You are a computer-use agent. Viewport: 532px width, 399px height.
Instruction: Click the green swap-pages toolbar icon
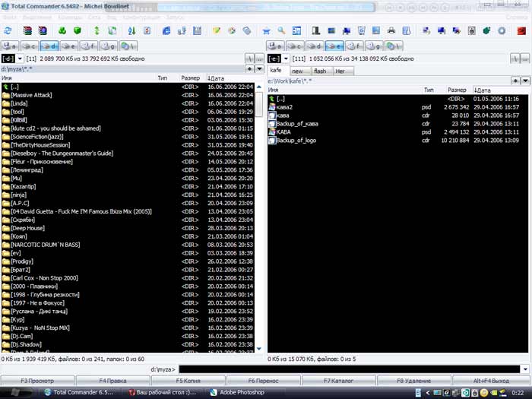pos(112,31)
